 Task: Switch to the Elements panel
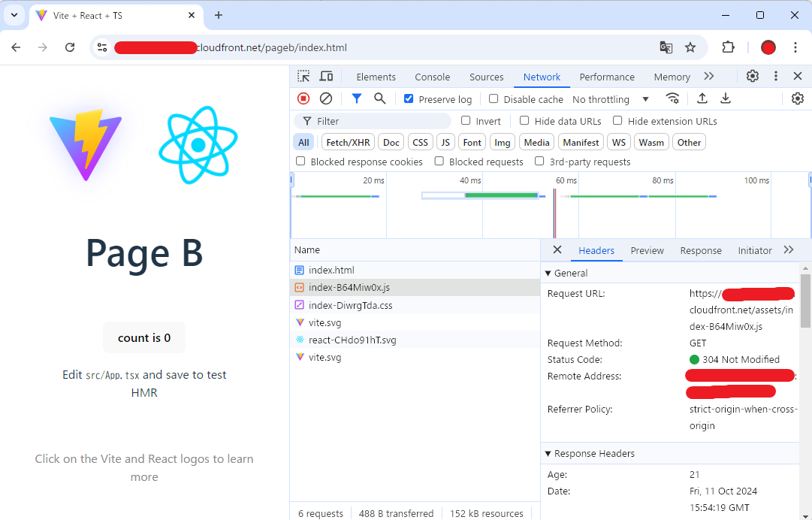[x=376, y=77]
